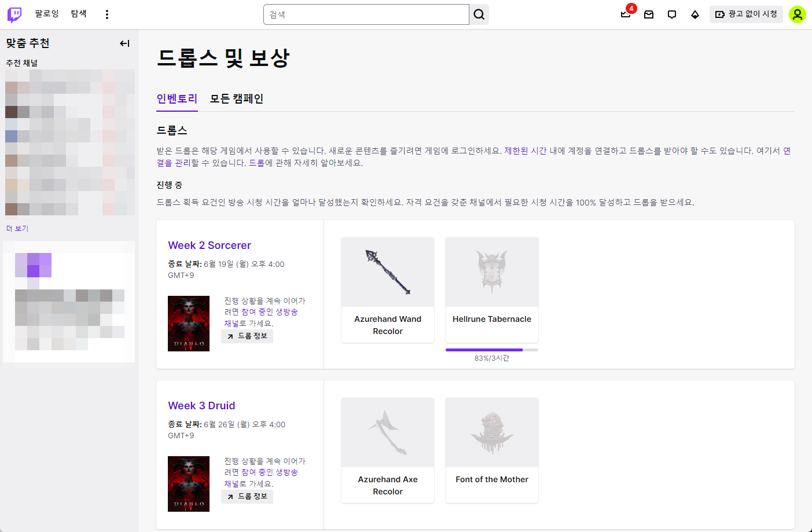Click the 광고 없이 시청 button
Screen dimensions: 812x532
[746, 14]
